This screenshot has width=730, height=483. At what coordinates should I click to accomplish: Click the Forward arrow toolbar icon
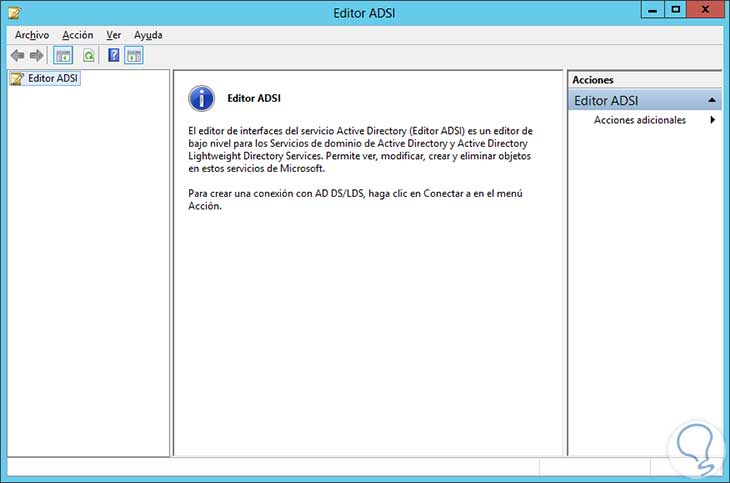point(36,56)
